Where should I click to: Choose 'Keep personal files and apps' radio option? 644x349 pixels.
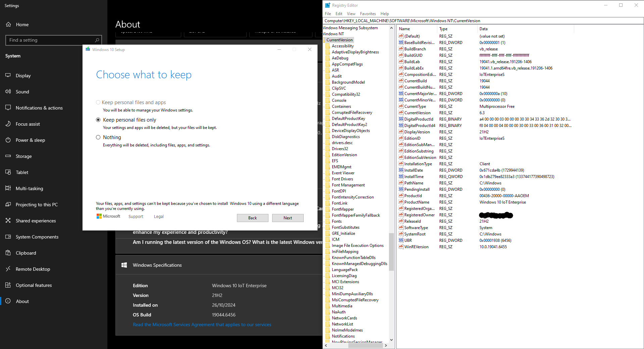click(x=98, y=102)
